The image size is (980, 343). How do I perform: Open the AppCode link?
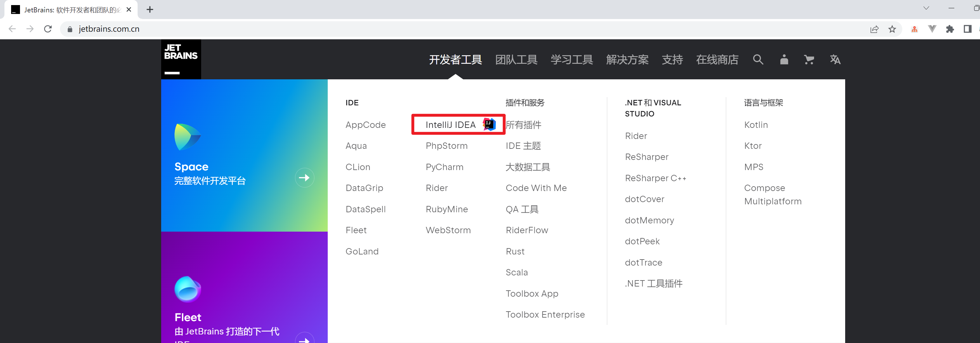point(365,124)
